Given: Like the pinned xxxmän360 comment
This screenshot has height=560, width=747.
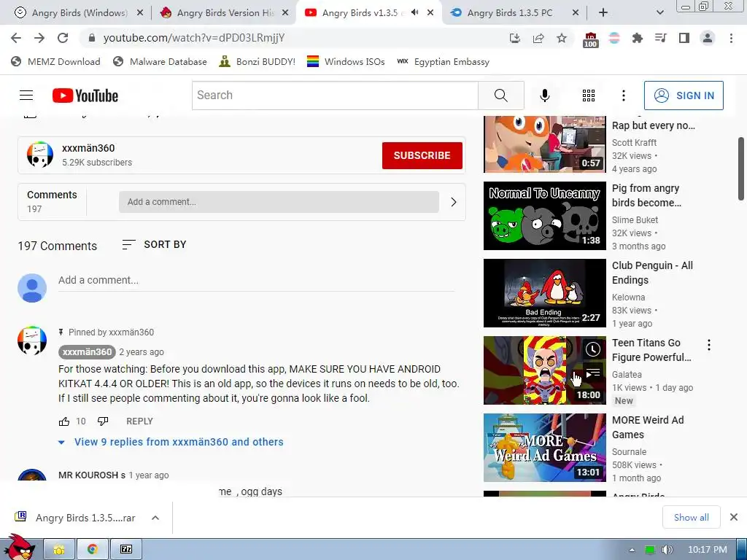Looking at the screenshot, I should point(64,421).
